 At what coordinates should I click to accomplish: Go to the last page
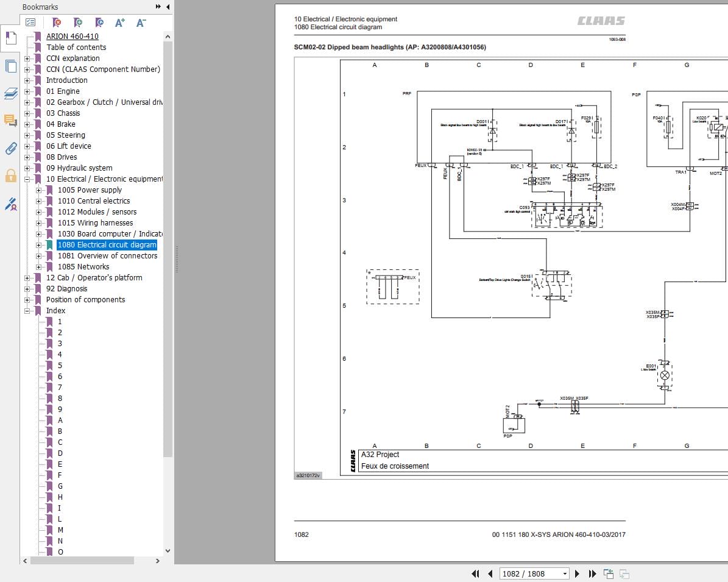(592, 573)
